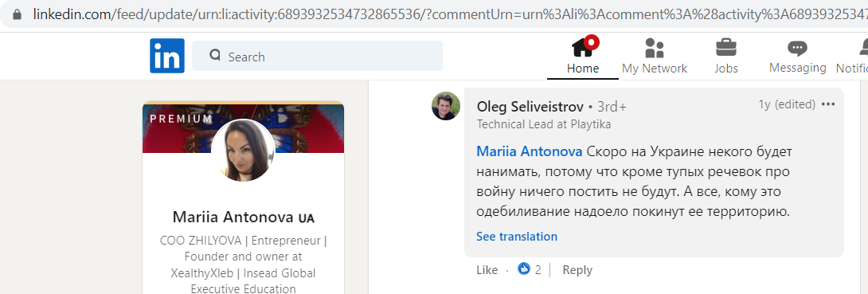Open the LinkedIn logo home link
This screenshot has height=294, width=868.
pyautogui.click(x=167, y=56)
